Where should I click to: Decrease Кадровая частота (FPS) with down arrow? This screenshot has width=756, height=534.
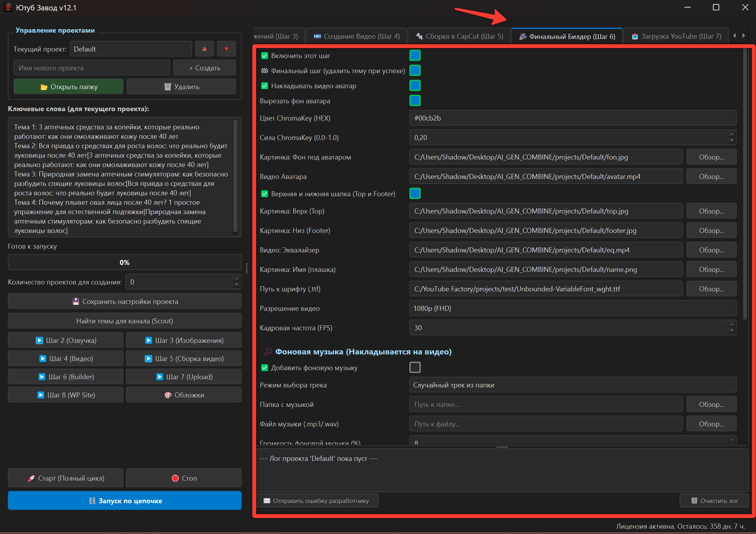click(731, 331)
